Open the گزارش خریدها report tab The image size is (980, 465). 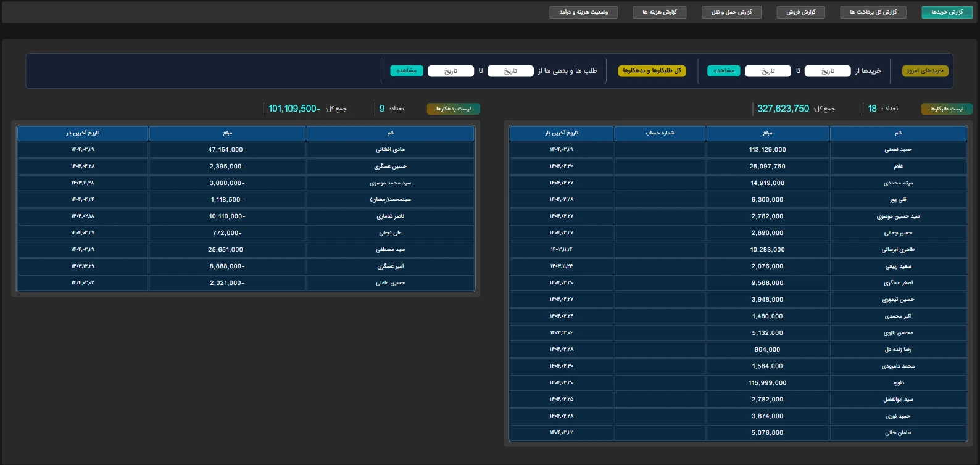click(x=947, y=12)
